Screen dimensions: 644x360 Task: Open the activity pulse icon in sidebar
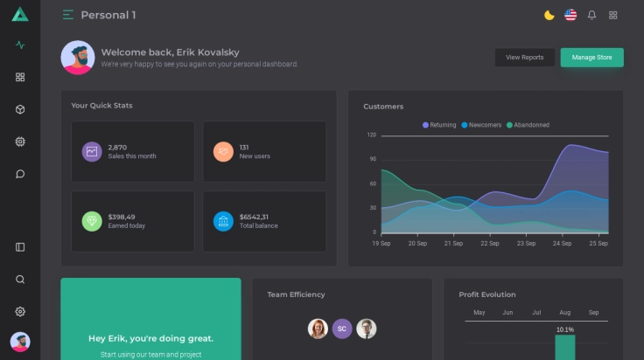click(x=20, y=45)
